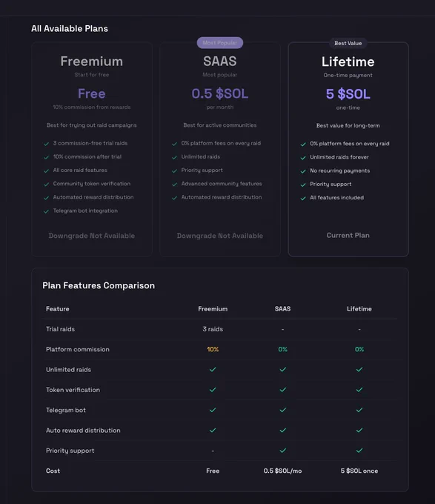This screenshot has height=504, width=435.
Task: Click checkmark beside No recurring payments
Action: tap(303, 171)
